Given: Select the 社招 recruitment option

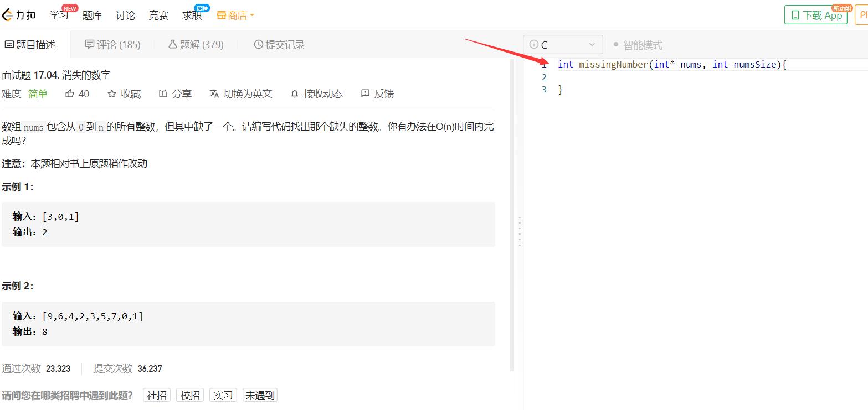Looking at the screenshot, I should point(157,395).
